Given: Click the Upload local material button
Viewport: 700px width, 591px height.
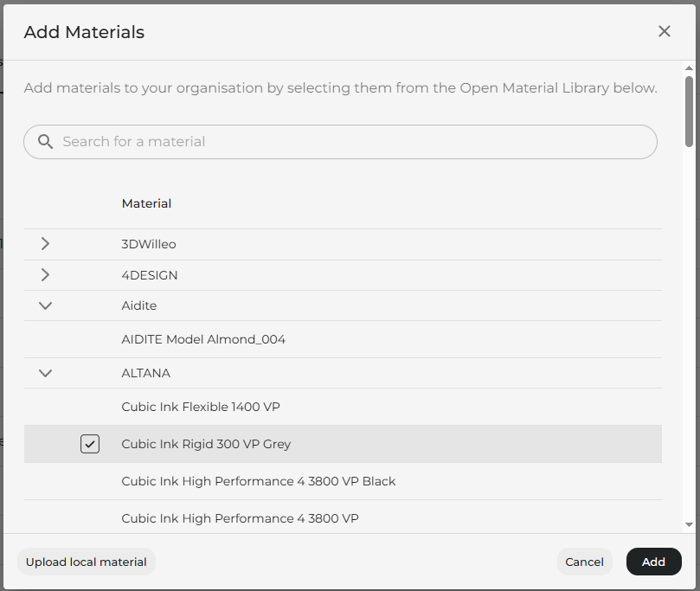Looking at the screenshot, I should (87, 562).
